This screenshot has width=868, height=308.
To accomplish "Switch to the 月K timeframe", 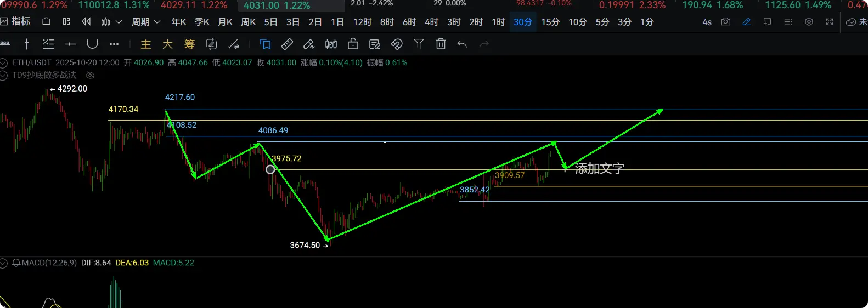I will [226, 22].
